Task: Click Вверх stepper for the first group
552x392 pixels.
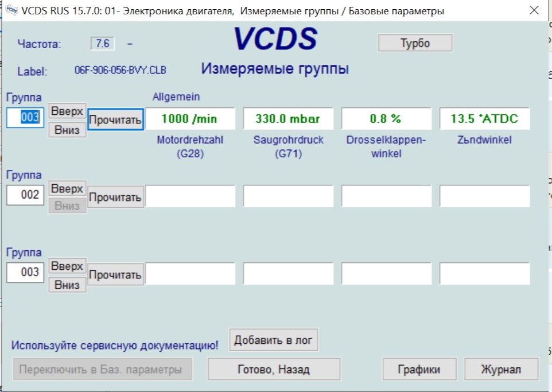Action: (67, 111)
